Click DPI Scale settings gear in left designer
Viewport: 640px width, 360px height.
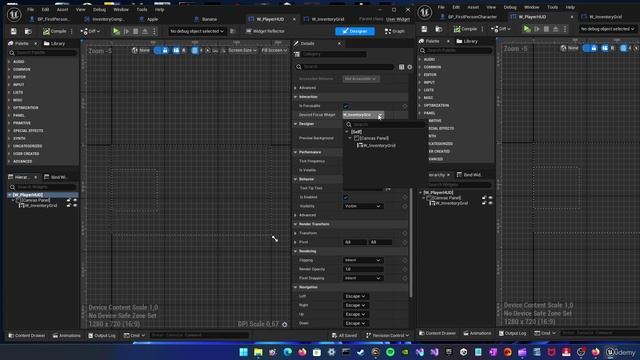coord(284,324)
